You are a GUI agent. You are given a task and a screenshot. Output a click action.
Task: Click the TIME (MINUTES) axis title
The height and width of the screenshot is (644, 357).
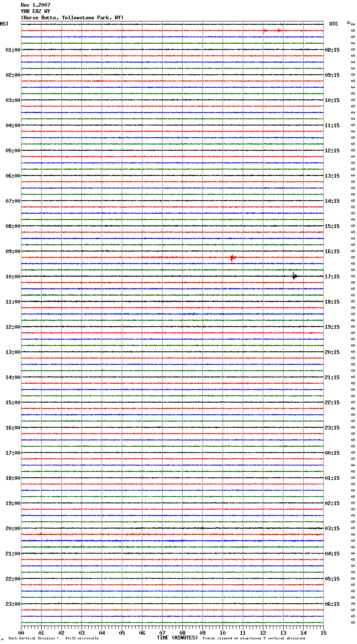click(177, 638)
